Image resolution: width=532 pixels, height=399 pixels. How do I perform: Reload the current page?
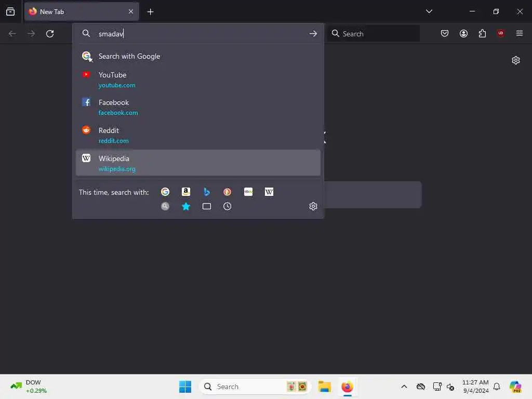tap(50, 34)
